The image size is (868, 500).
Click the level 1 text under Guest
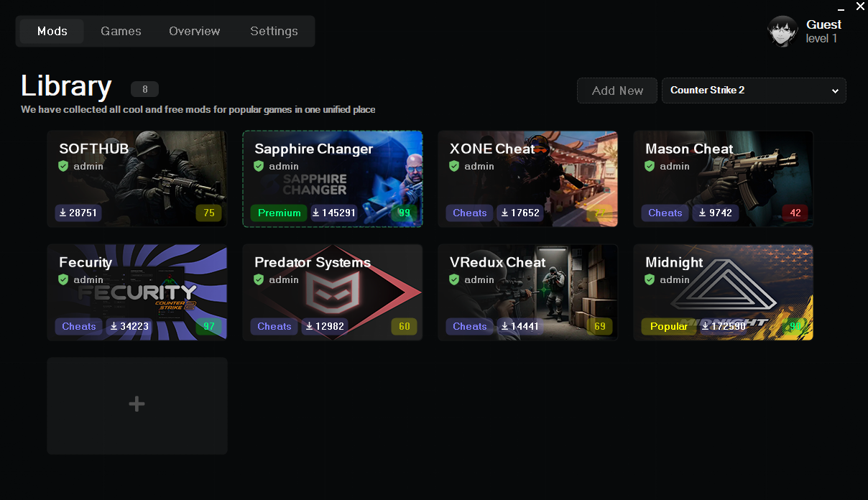pos(821,39)
